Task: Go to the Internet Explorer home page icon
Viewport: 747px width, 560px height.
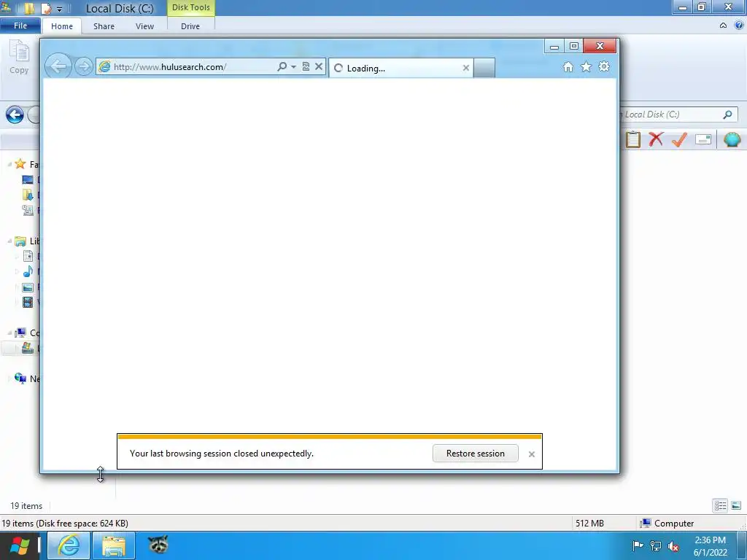Action: click(568, 67)
